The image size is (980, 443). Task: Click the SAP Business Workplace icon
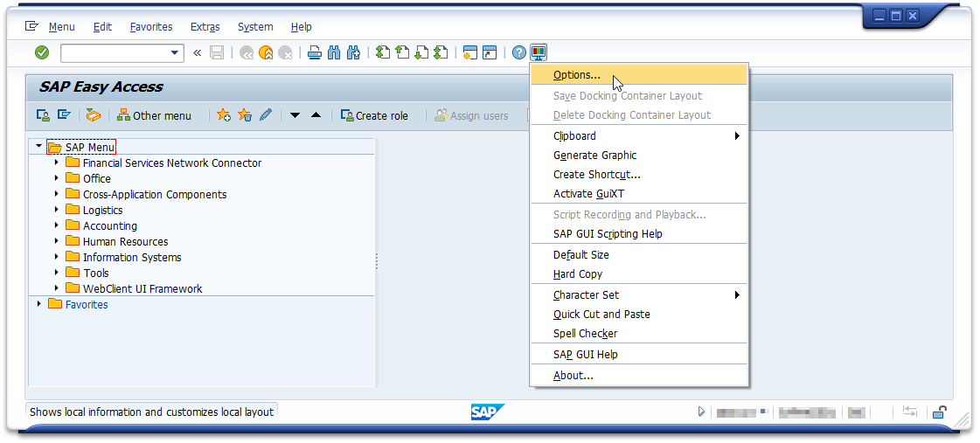(x=94, y=115)
